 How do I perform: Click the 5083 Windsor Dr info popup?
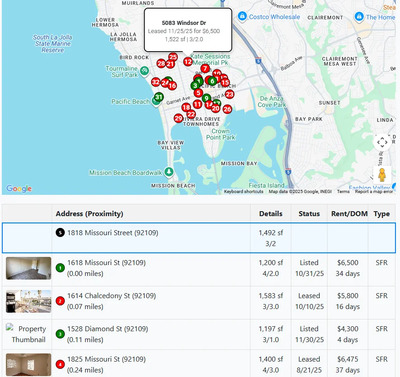(x=188, y=31)
